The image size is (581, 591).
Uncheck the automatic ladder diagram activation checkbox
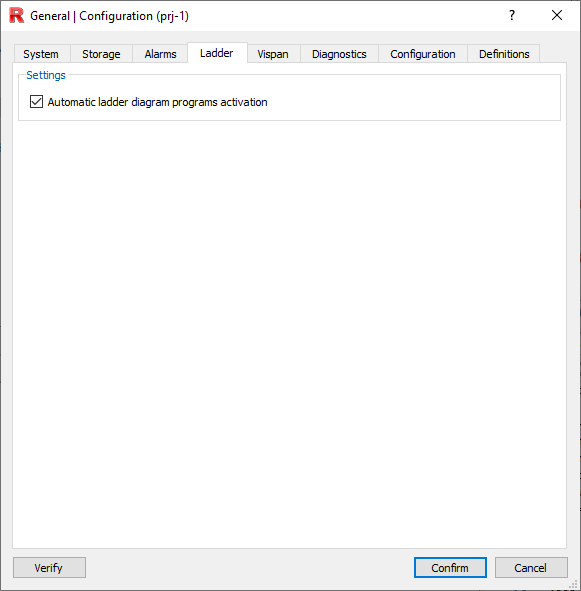coord(36,102)
